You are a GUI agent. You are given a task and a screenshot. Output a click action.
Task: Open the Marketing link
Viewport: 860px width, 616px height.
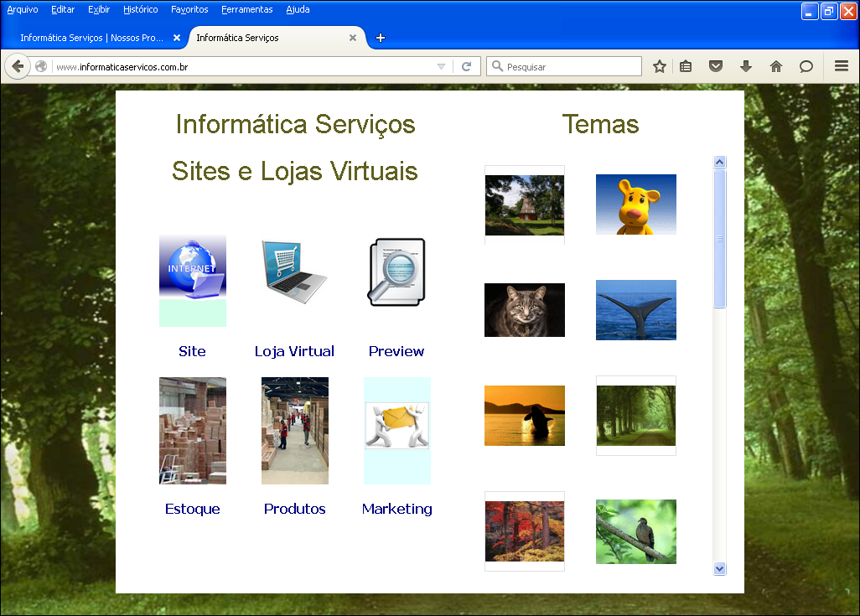[396, 509]
